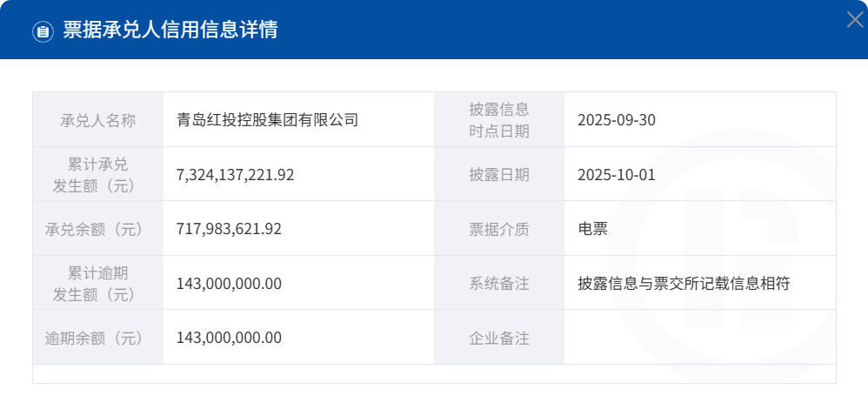Click disclosure point date 2025-09-30
The height and width of the screenshot is (403, 868).
617,120
